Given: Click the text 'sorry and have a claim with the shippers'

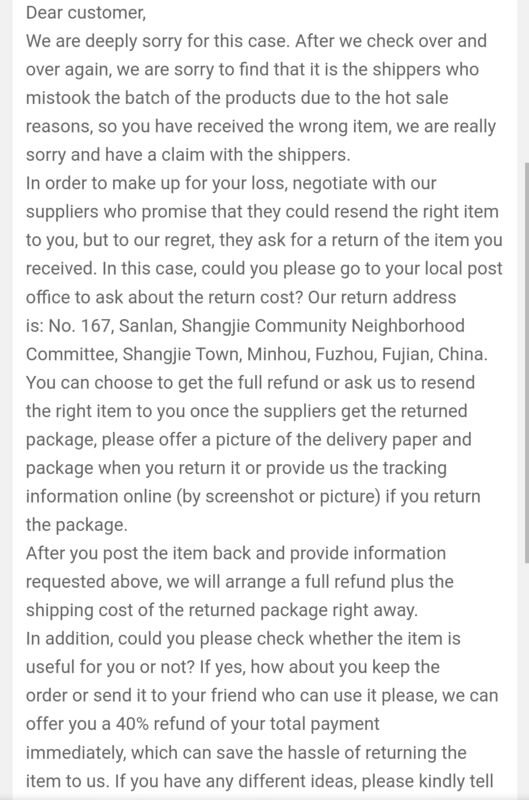Looking at the screenshot, I should (188, 155).
